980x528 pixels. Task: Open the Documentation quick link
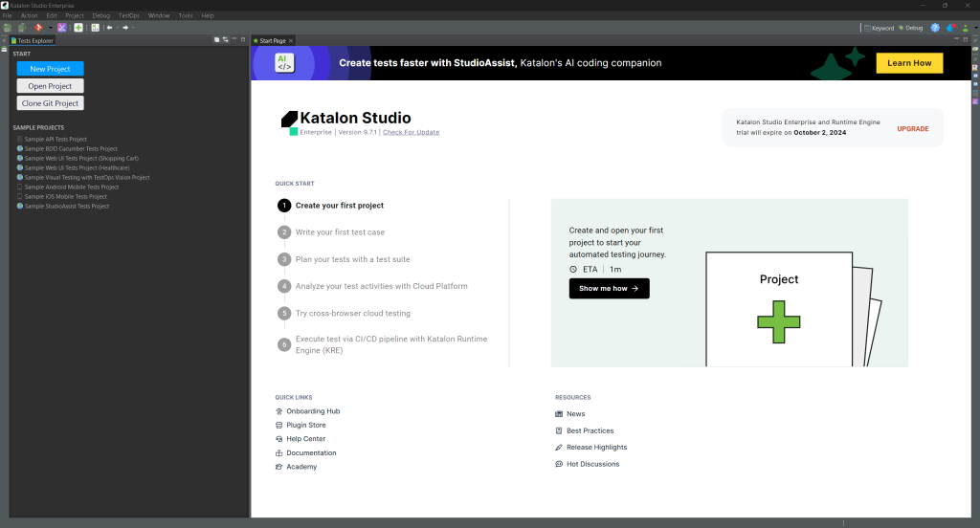tap(305, 453)
